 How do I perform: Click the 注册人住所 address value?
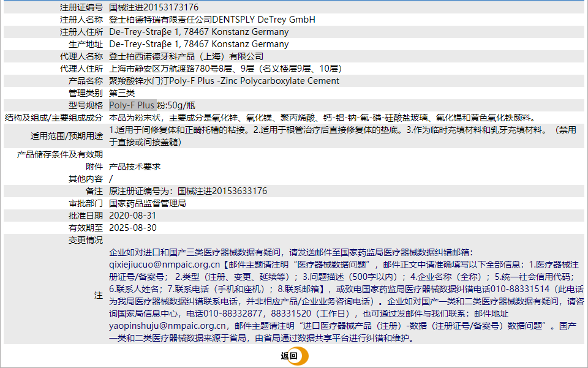coord(198,32)
